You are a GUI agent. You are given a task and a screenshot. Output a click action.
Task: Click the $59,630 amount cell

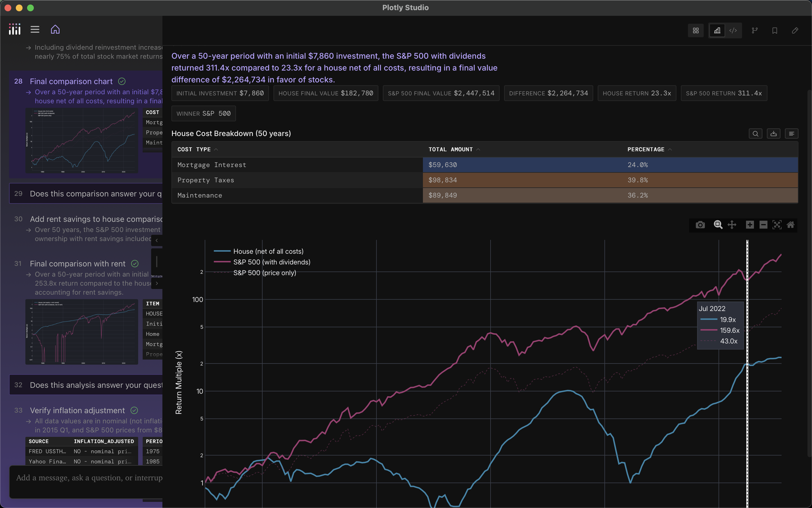pyautogui.click(x=522, y=165)
